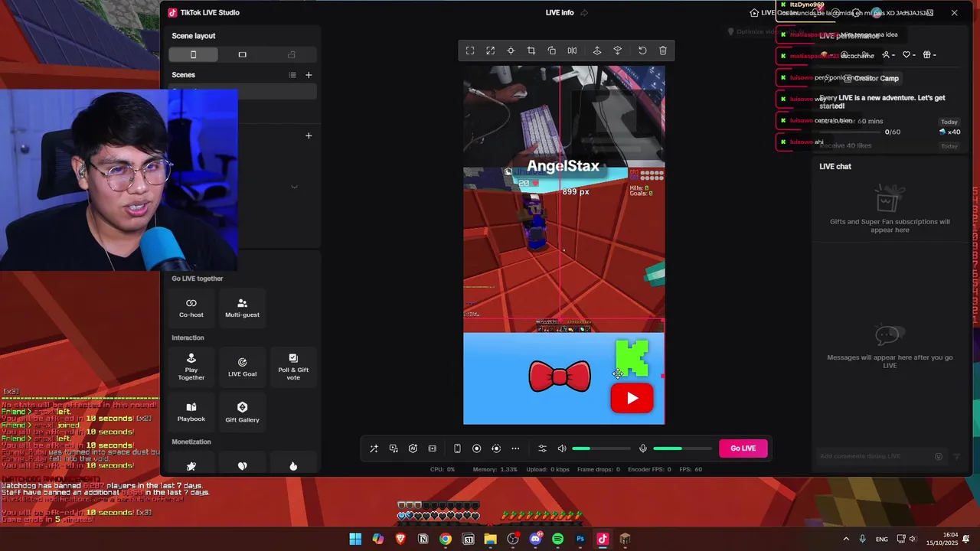Rotate the selected source icon
The image size is (980, 551).
pyautogui.click(x=551, y=51)
